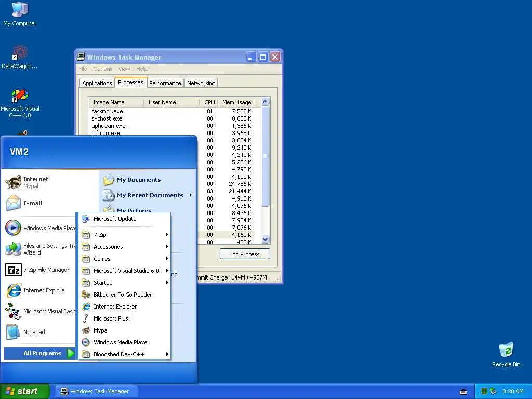Image resolution: width=532 pixels, height=399 pixels.
Task: Launch Microsoft Visual Basic from Start menu
Action: point(41,311)
